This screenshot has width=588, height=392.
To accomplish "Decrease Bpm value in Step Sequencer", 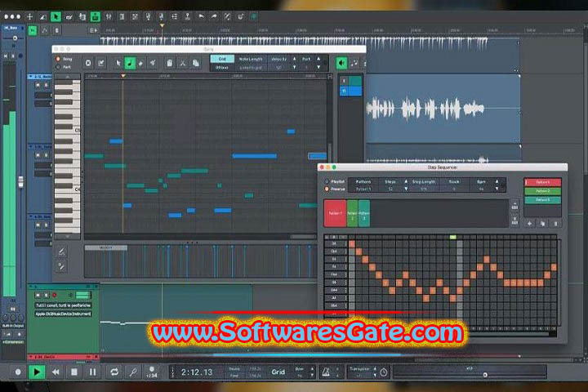I will tap(497, 189).
